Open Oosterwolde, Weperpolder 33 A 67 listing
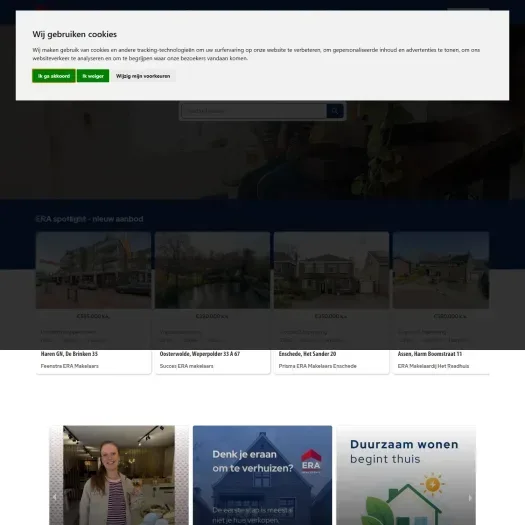Viewport: 525px width, 525px height. 200,354
